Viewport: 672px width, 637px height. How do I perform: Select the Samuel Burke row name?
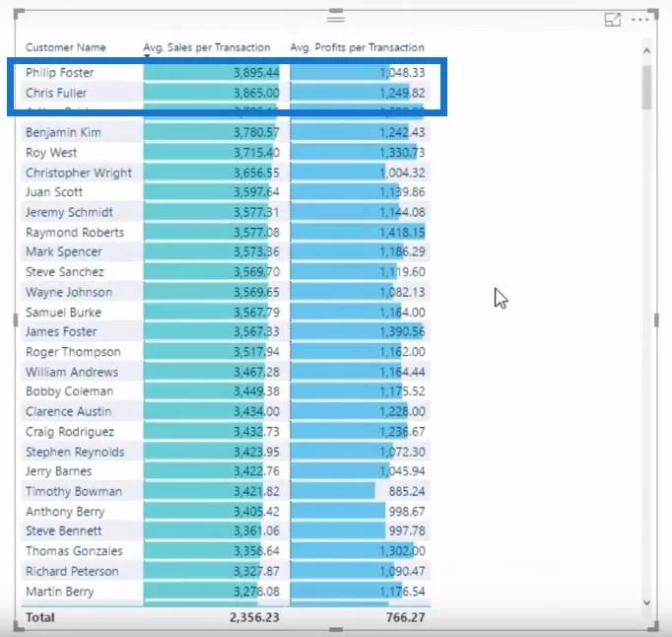click(63, 312)
